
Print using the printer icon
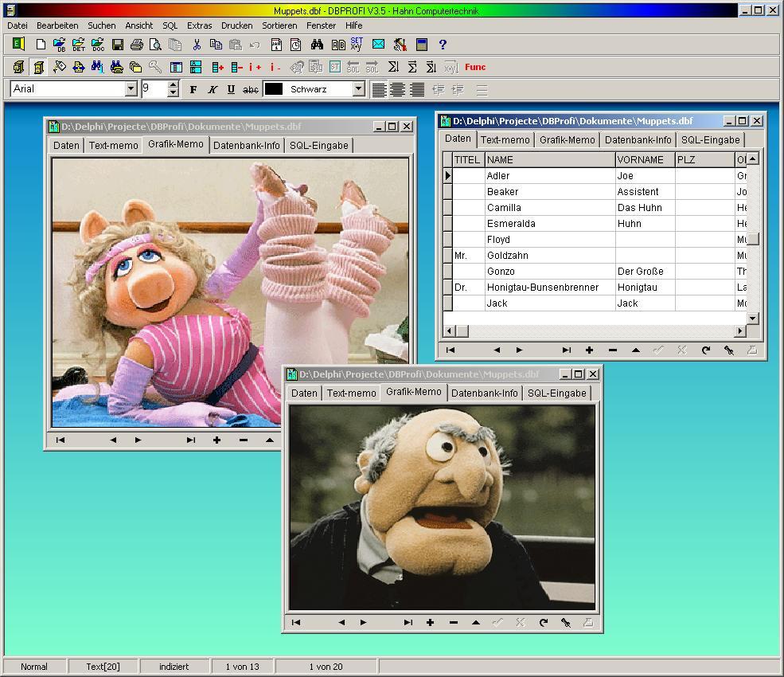(136, 45)
